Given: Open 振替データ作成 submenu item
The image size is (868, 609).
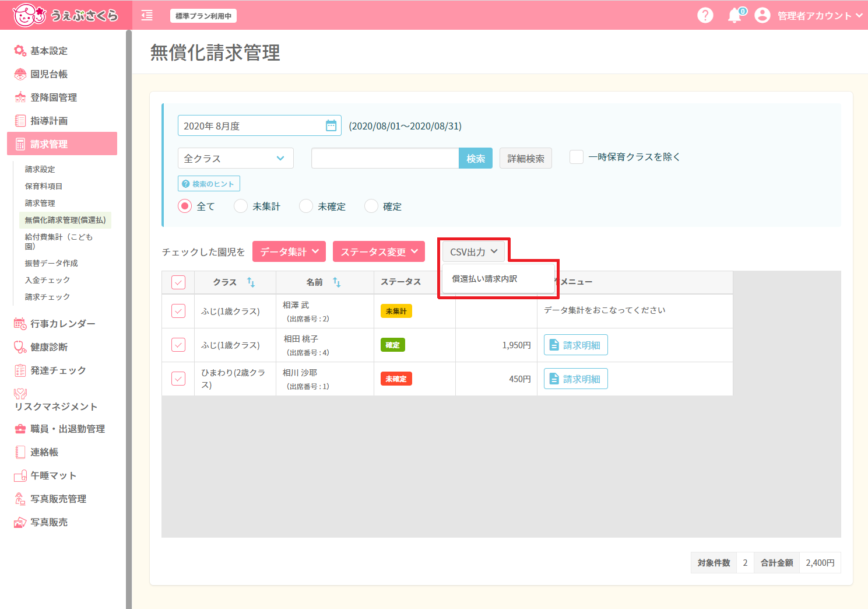Looking at the screenshot, I should point(51,263).
